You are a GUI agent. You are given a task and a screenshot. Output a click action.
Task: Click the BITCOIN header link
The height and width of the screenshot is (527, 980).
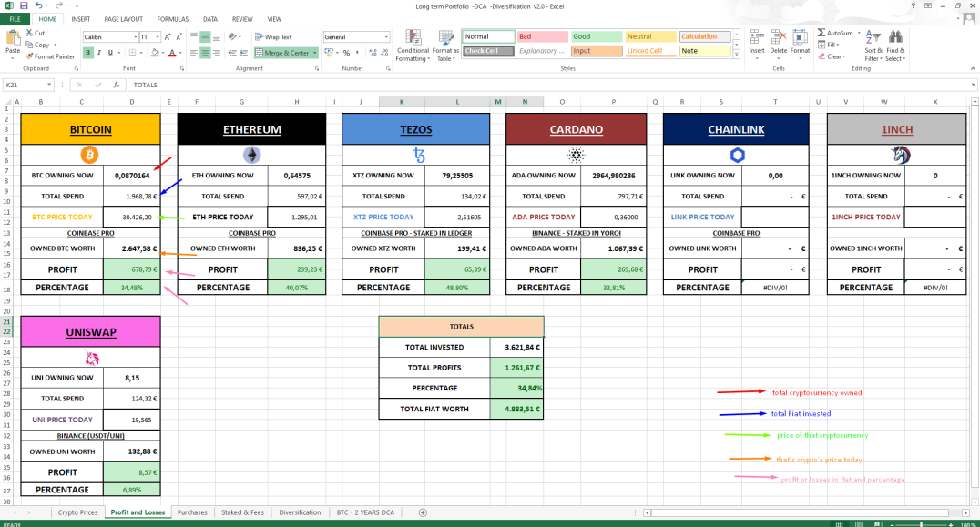coord(91,130)
